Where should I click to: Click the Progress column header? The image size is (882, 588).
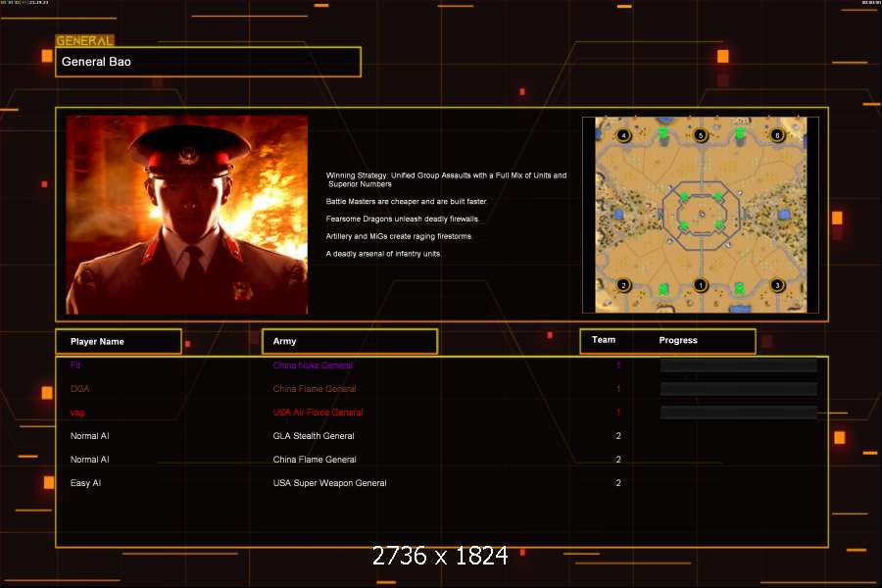[x=678, y=340]
